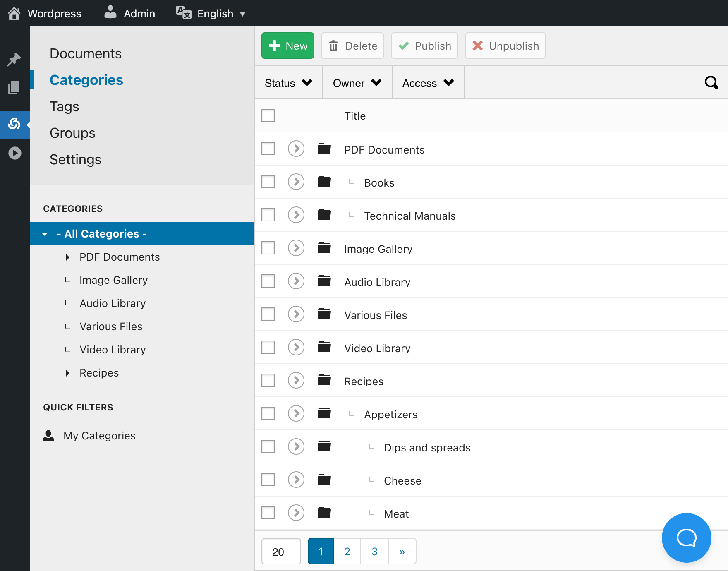728x571 pixels.
Task: Select the My Categories quick filter
Action: (x=99, y=436)
